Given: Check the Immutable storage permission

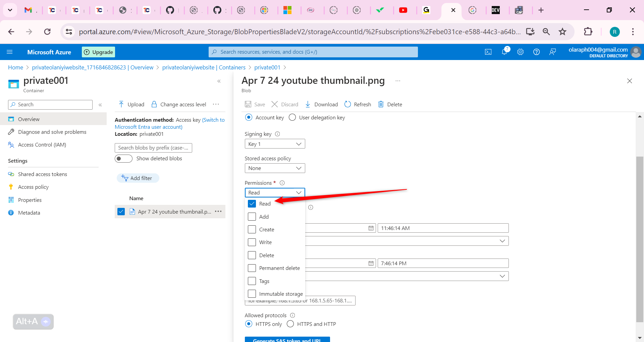Looking at the screenshot, I should pyautogui.click(x=252, y=294).
